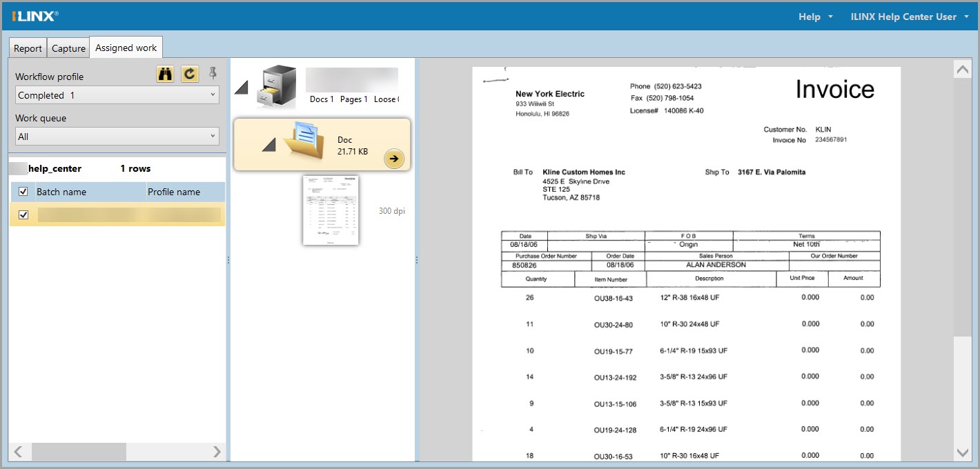Switch to the Report tab

tap(28, 48)
